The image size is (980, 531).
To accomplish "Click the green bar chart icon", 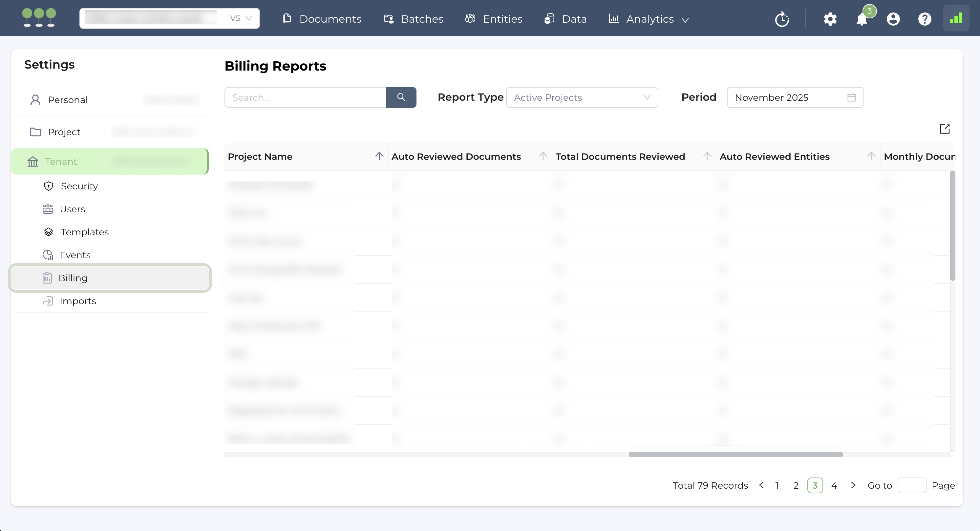I will click(956, 18).
